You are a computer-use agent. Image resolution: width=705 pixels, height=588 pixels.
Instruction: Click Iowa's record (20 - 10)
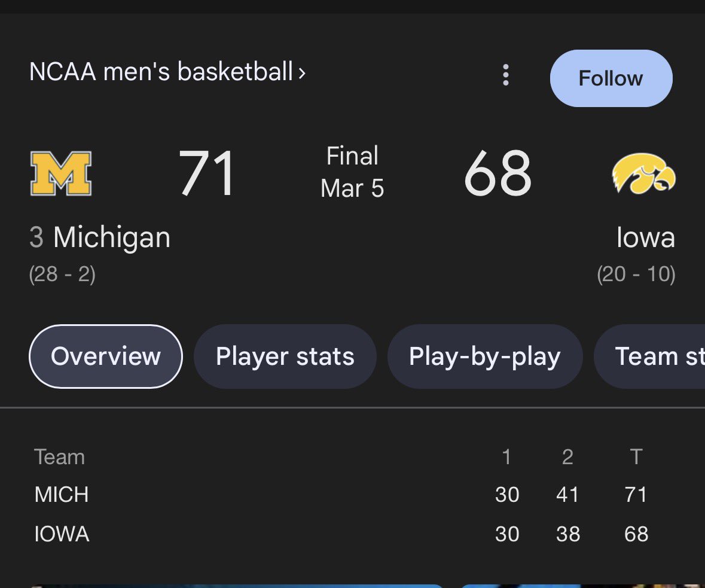click(x=636, y=273)
